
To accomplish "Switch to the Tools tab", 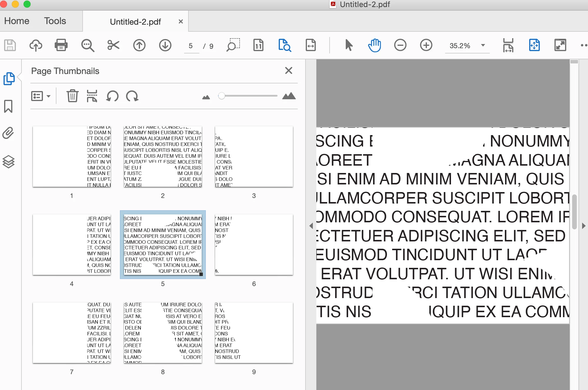I will coord(55,21).
